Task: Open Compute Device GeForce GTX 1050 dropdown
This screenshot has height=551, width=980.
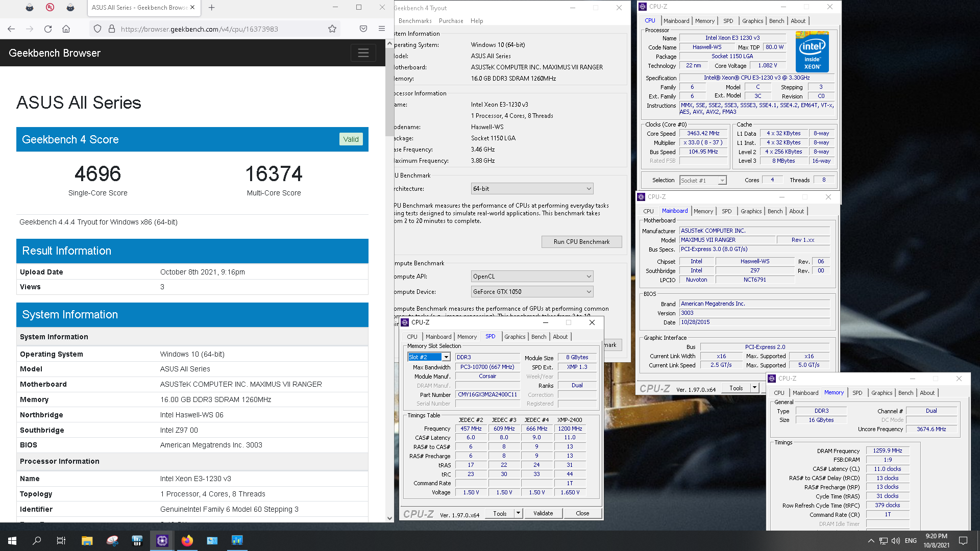Action: tap(532, 292)
